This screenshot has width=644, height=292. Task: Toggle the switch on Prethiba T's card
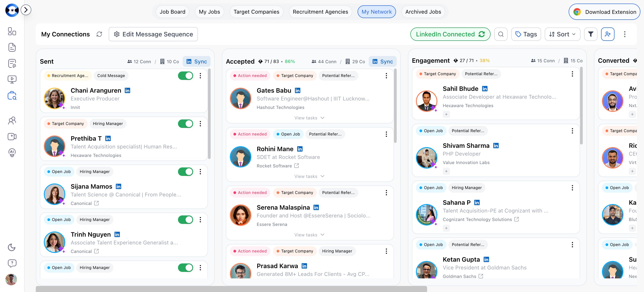pos(186,123)
